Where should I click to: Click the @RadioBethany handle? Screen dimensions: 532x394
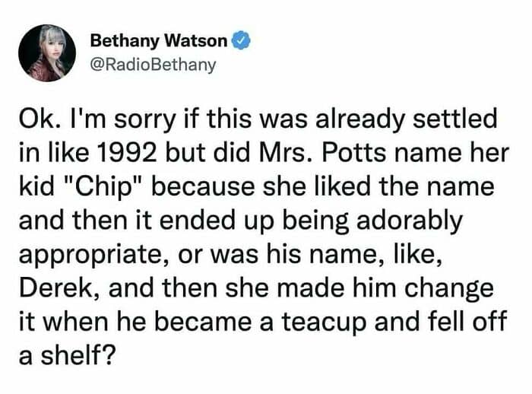153,65
